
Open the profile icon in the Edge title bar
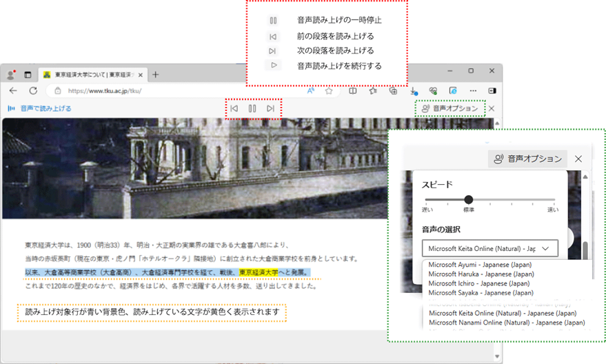[x=11, y=74]
